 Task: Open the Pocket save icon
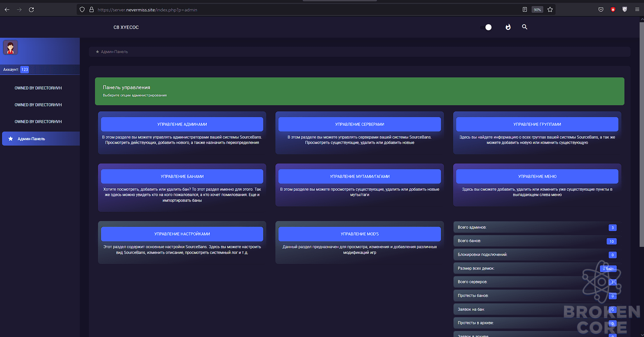601,10
